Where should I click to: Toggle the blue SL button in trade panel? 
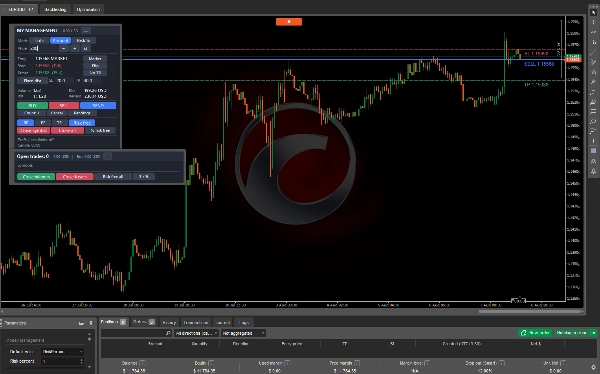click(26, 123)
